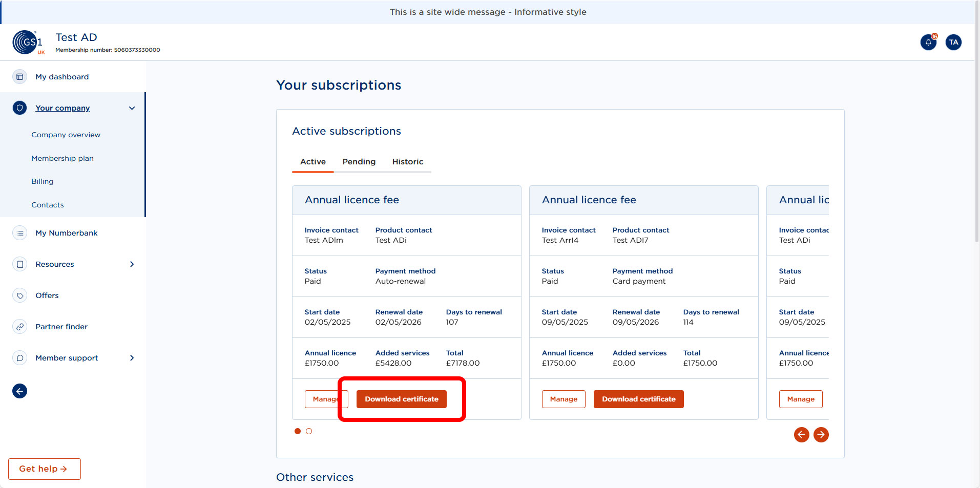Open the Resources book icon

19,264
